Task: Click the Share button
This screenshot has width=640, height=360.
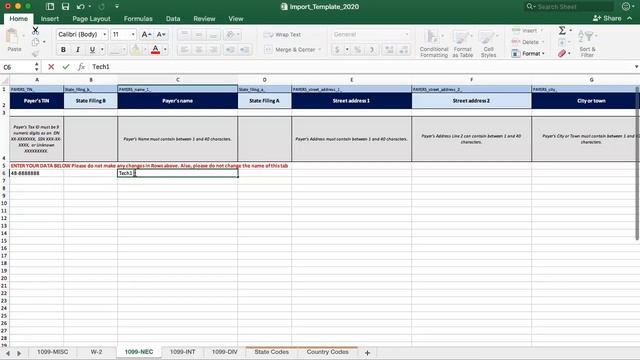Action: click(607, 18)
